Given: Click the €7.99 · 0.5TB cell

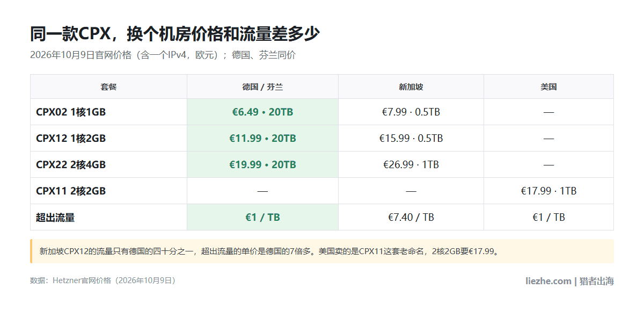Looking at the screenshot, I should (x=411, y=112).
